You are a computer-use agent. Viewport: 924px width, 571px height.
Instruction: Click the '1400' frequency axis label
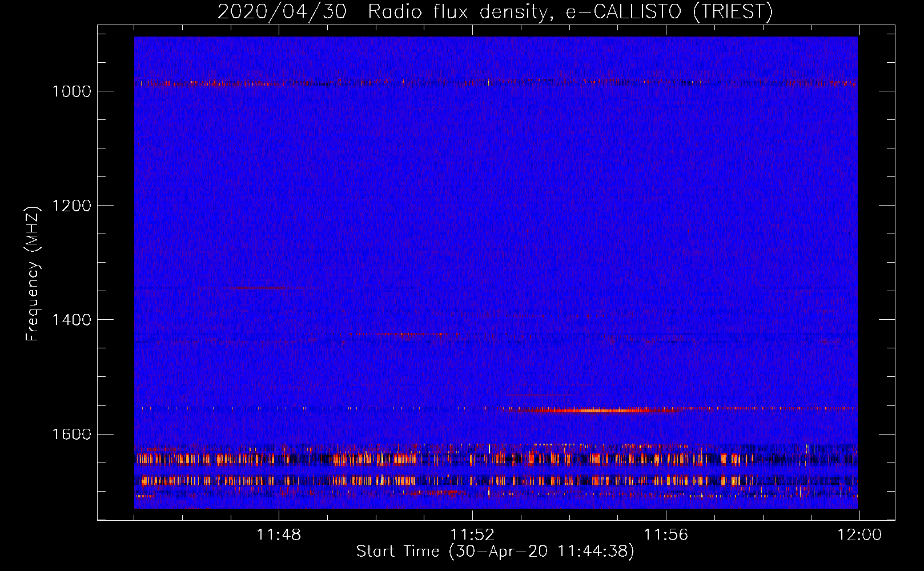(x=71, y=320)
